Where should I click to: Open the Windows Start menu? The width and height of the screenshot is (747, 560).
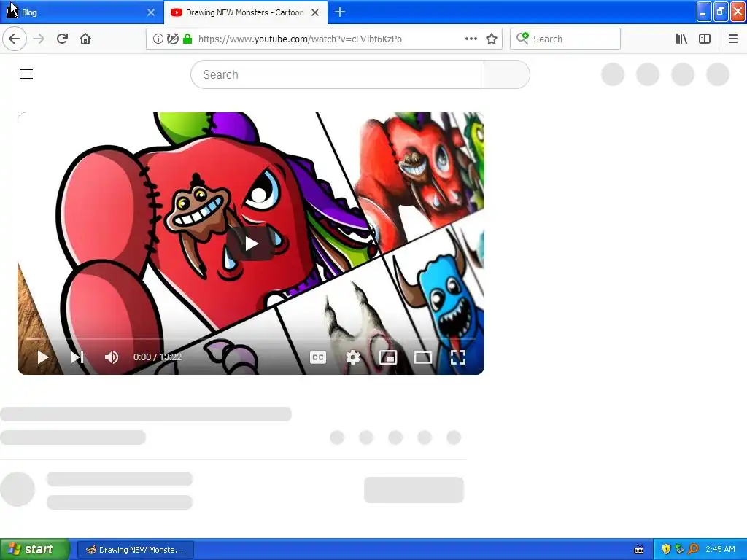34,549
